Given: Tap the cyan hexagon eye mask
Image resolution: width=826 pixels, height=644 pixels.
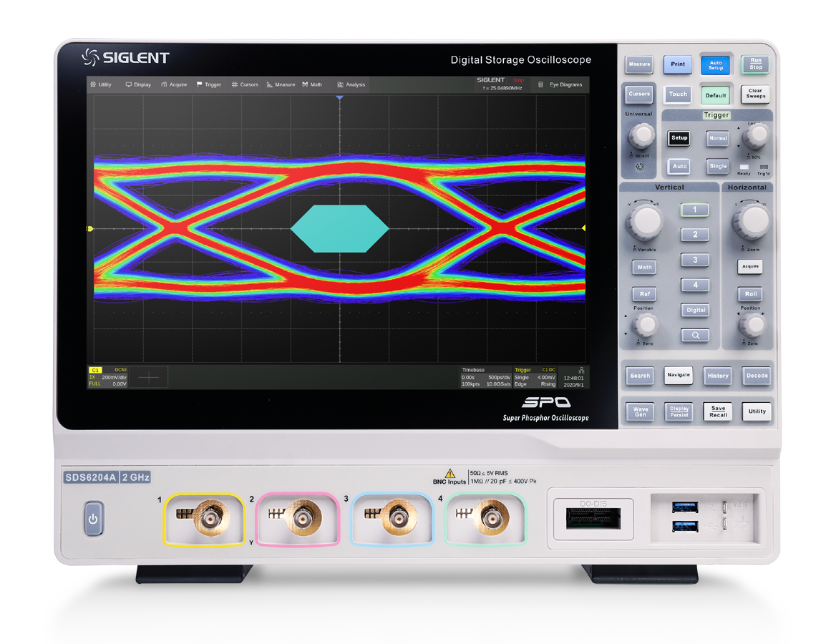Looking at the screenshot, I should [340, 228].
